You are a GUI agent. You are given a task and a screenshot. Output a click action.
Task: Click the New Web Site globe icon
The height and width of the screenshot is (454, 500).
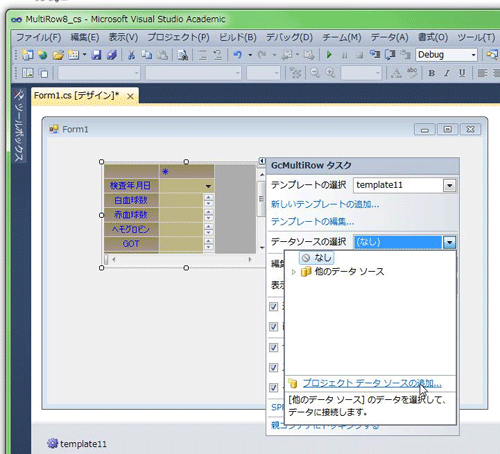click(x=43, y=55)
